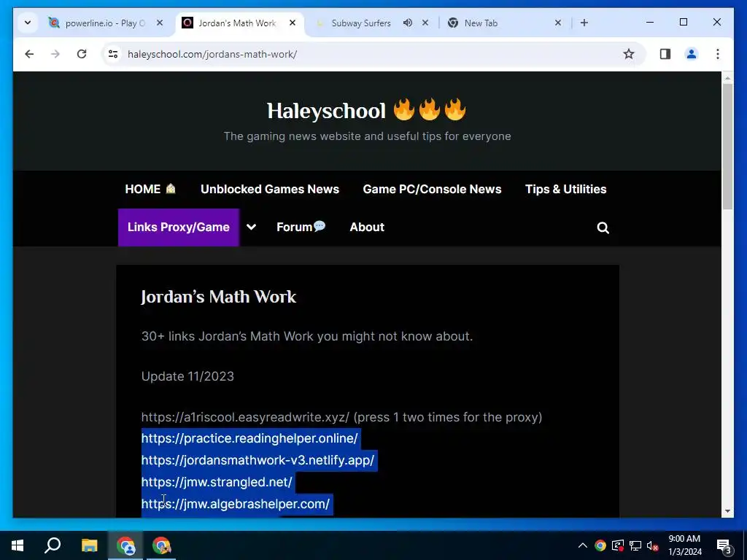This screenshot has height=560, width=747.
Task: Mute the Subway Surfers tab audio icon
Action: tap(407, 23)
